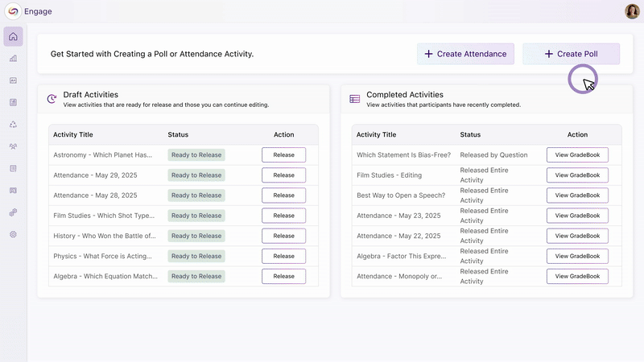View GradeBook for Which Statement Is Bias-Free?

[577, 155]
